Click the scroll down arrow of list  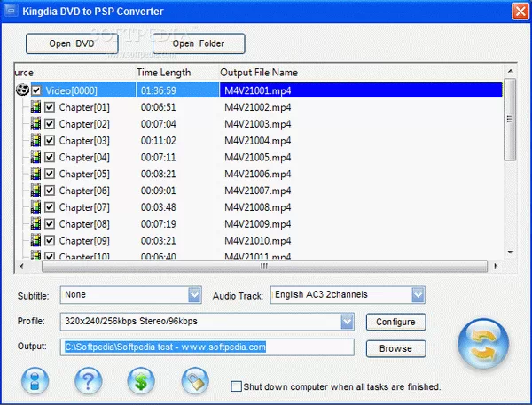point(510,252)
